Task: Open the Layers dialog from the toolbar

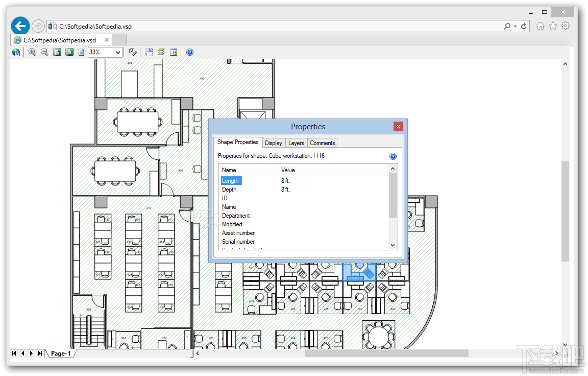Action: coord(160,52)
